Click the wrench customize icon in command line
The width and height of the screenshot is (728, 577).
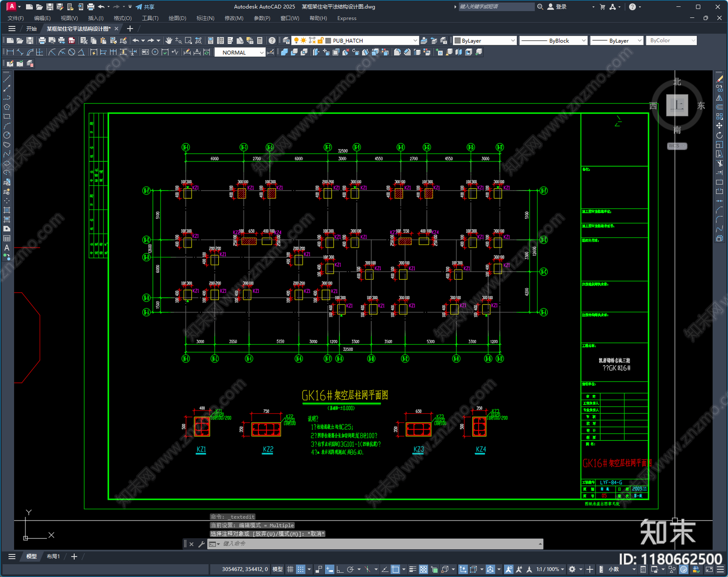[201, 544]
